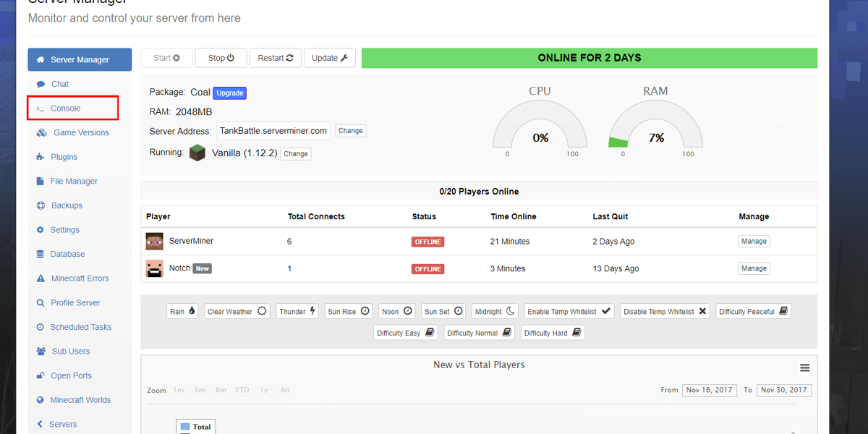This screenshot has width=868, height=434.
Task: Click the Minecraft Worlds globe icon
Action: point(41,400)
